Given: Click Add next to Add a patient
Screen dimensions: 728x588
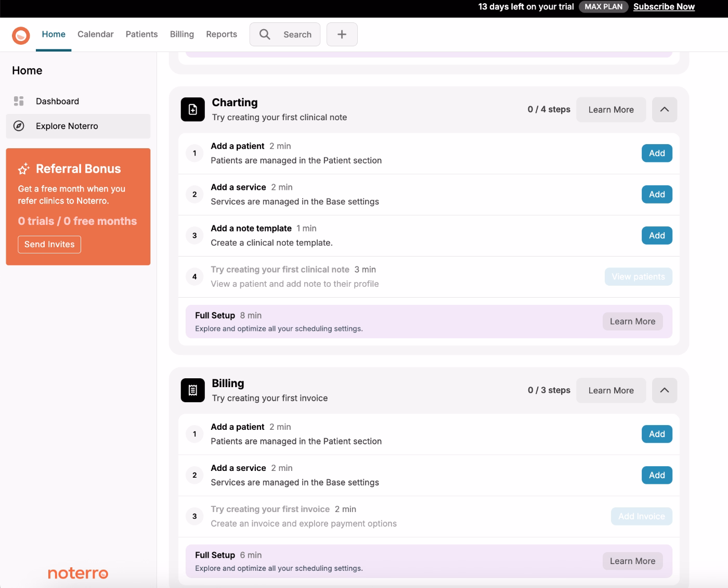Looking at the screenshot, I should point(656,153).
